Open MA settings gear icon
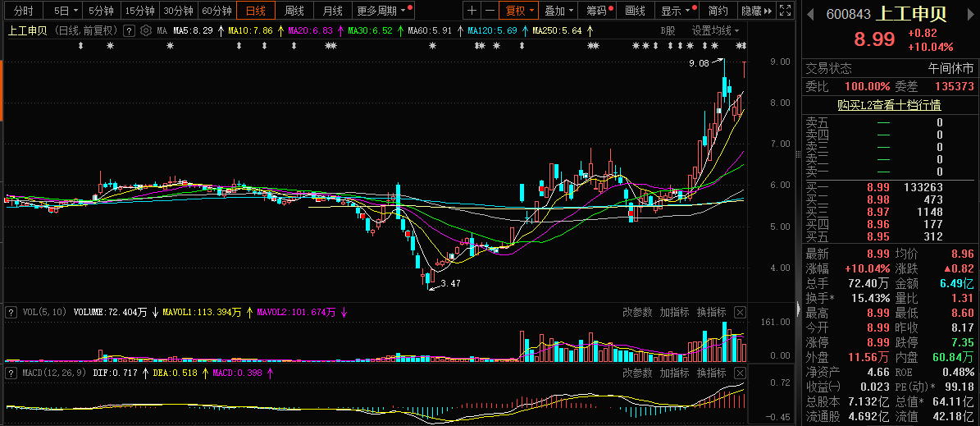The image size is (980, 426). [145, 30]
